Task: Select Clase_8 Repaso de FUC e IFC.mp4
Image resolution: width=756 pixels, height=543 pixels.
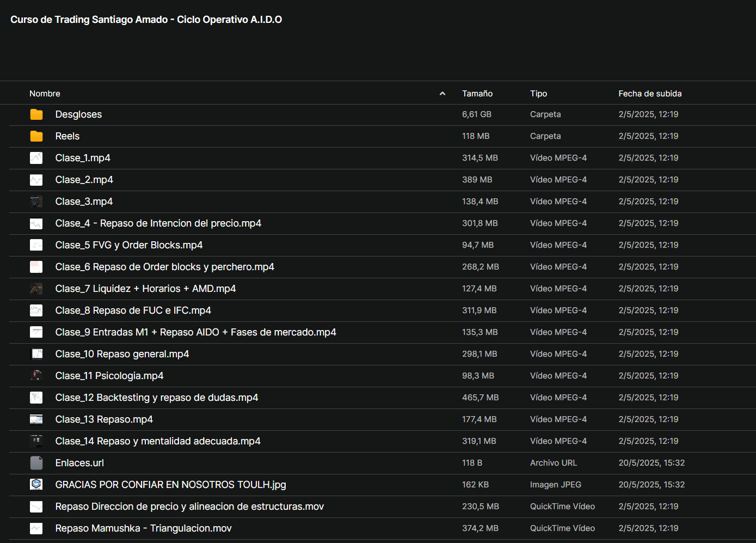Action: click(x=133, y=310)
